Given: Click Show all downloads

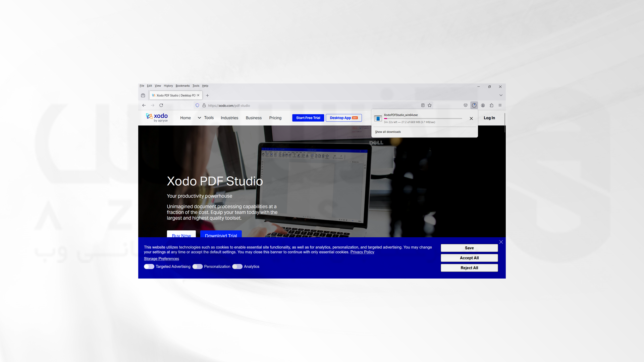Looking at the screenshot, I should [x=388, y=132].
